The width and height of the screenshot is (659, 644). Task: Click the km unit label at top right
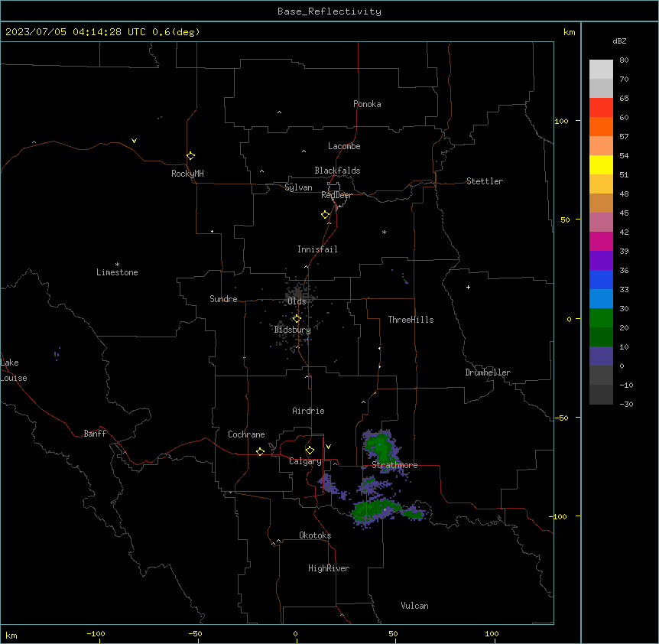(x=569, y=32)
